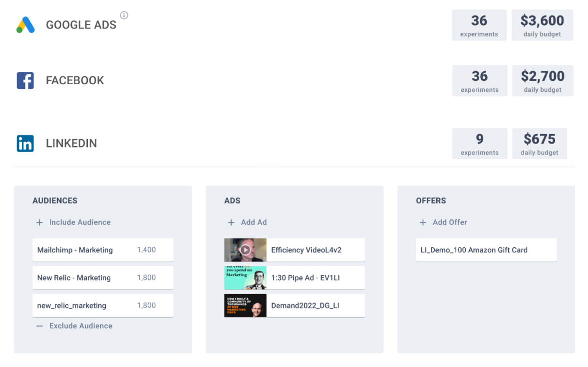
Task: Expand the Facebook channel row
Action: pyautogui.click(x=75, y=80)
